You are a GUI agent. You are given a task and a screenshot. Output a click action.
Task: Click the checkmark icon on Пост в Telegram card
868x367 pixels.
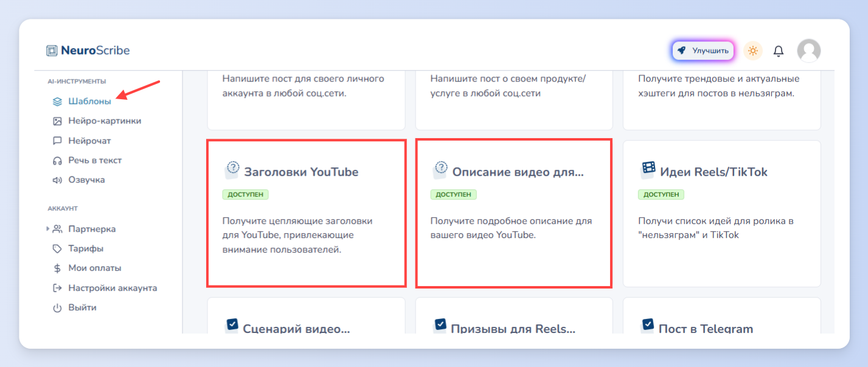(648, 325)
